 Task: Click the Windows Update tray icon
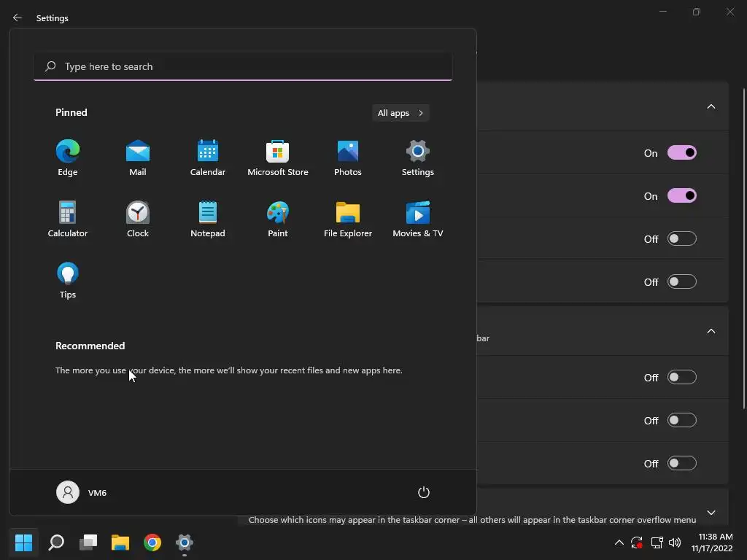click(637, 542)
